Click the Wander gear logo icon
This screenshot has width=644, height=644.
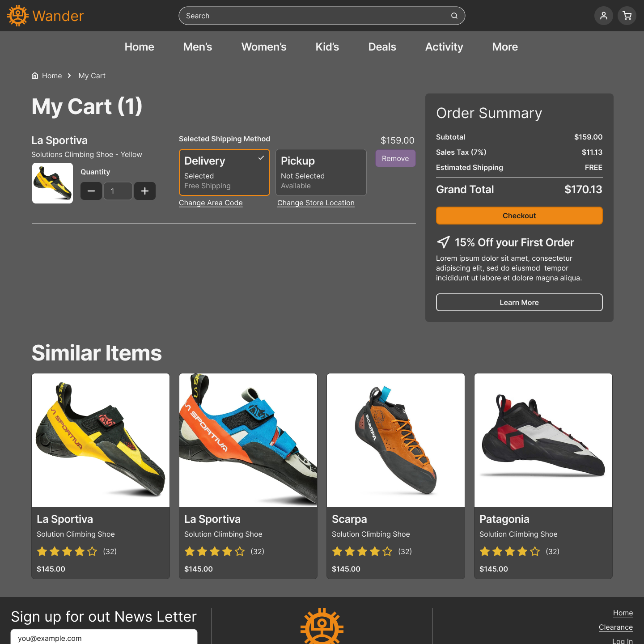click(18, 16)
